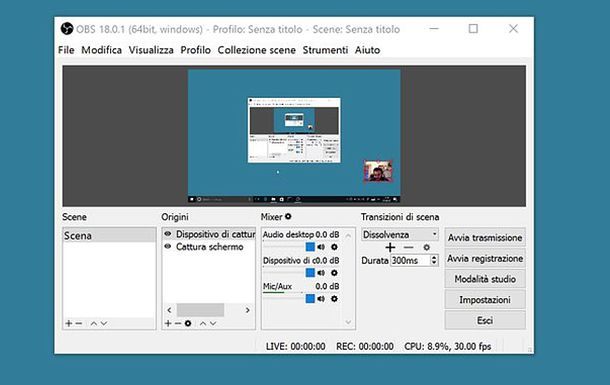Image resolution: width=610 pixels, height=385 pixels.
Task: Open the Collezione scene menu
Action: [x=256, y=50]
